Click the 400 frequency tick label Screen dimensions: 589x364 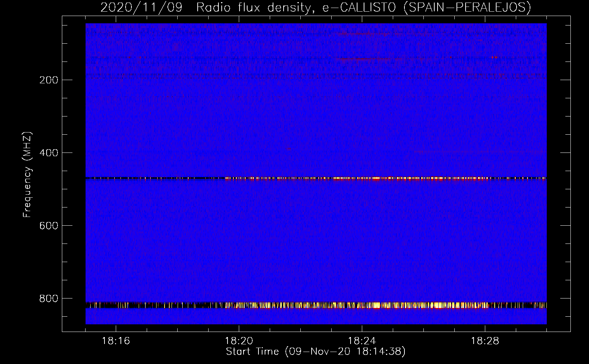(48, 153)
